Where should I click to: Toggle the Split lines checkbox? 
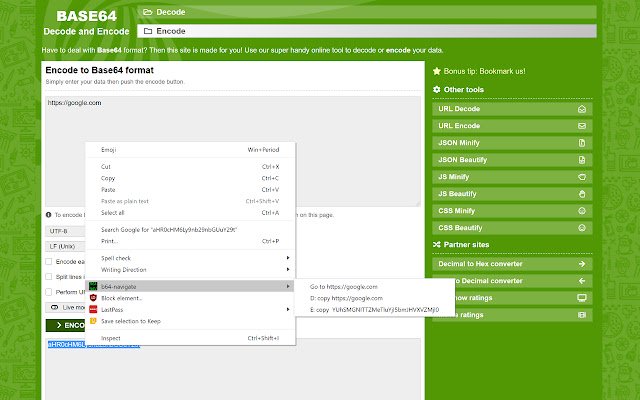point(49,276)
